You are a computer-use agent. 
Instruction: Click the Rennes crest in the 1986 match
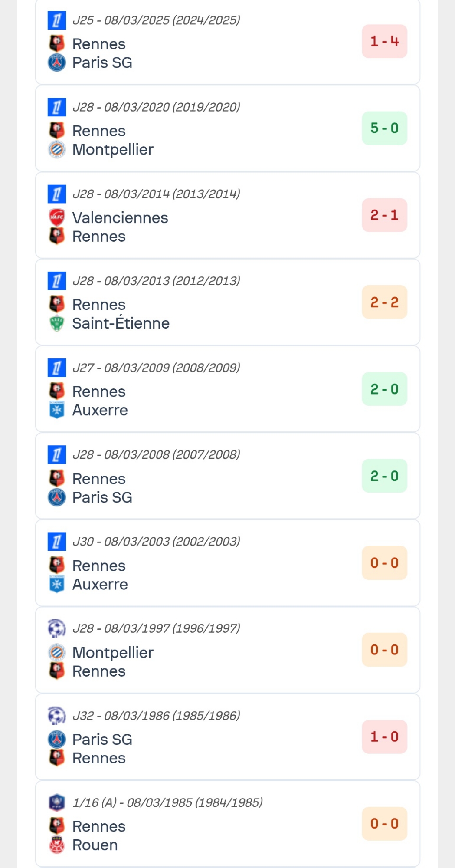57,758
